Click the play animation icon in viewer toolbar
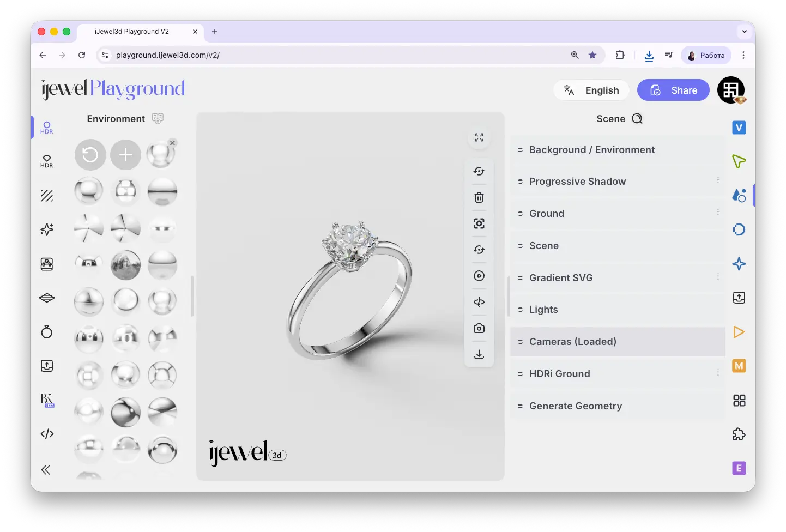This screenshot has height=532, width=786. [479, 276]
